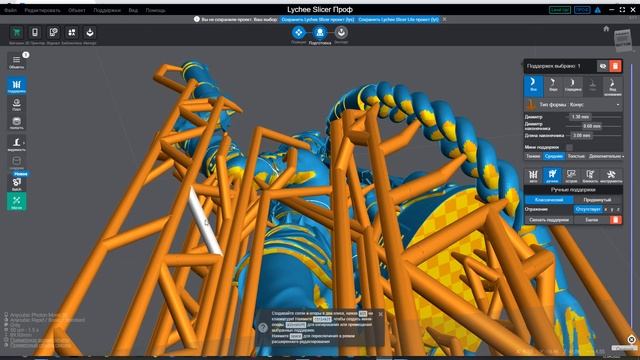Click the button beside bottom red trash
The height and width of the screenshot is (360, 640).
click(x=591, y=220)
